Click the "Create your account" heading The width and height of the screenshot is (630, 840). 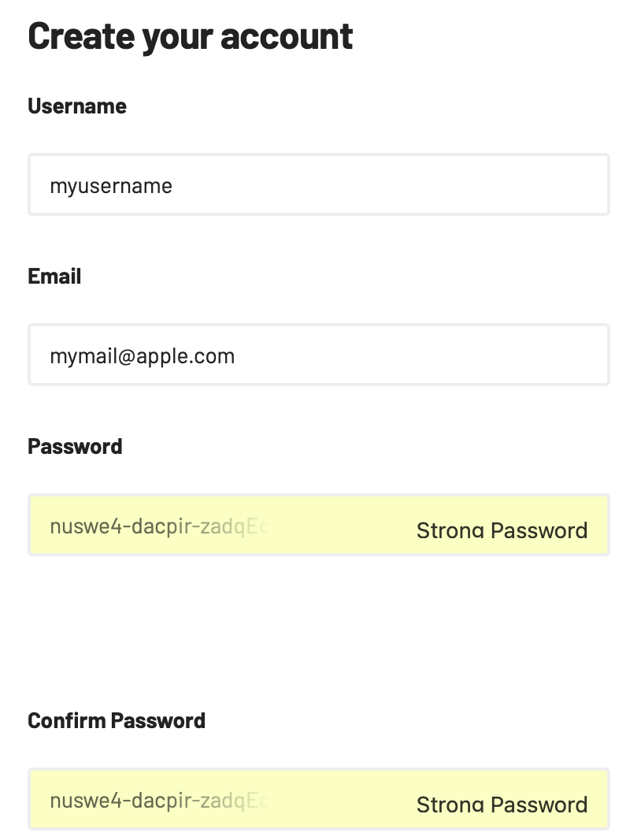click(191, 36)
